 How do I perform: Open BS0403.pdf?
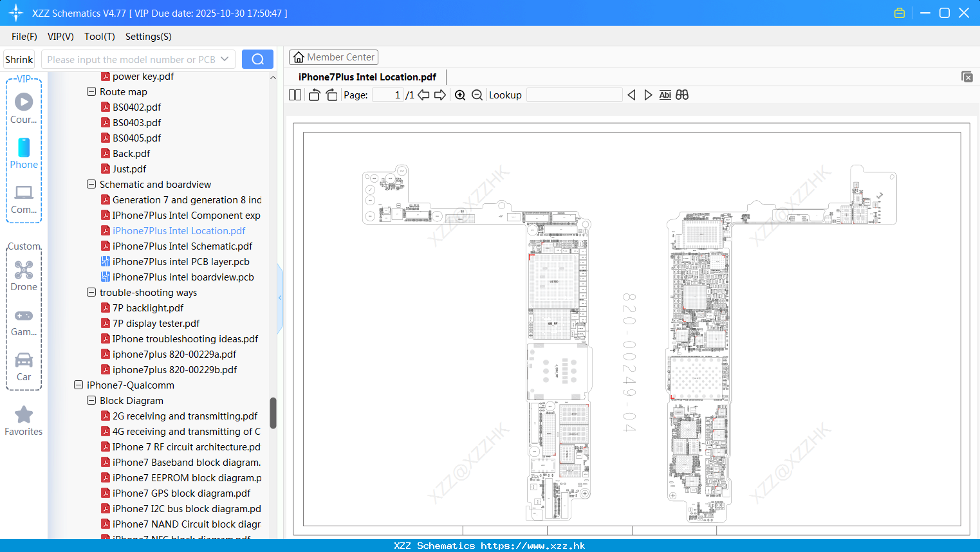[x=136, y=123]
